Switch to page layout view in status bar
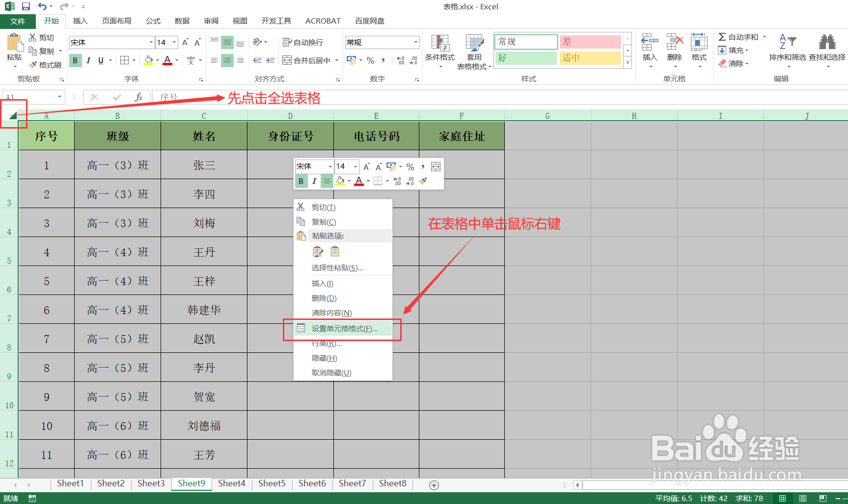Image resolution: width=848 pixels, height=504 pixels. pyautogui.click(x=803, y=498)
